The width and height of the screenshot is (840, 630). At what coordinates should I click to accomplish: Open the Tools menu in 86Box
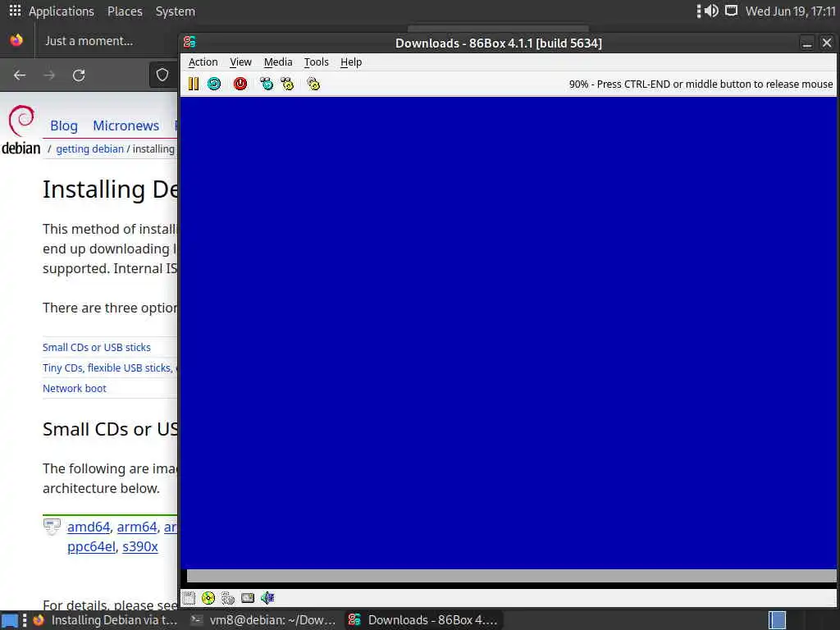(316, 62)
